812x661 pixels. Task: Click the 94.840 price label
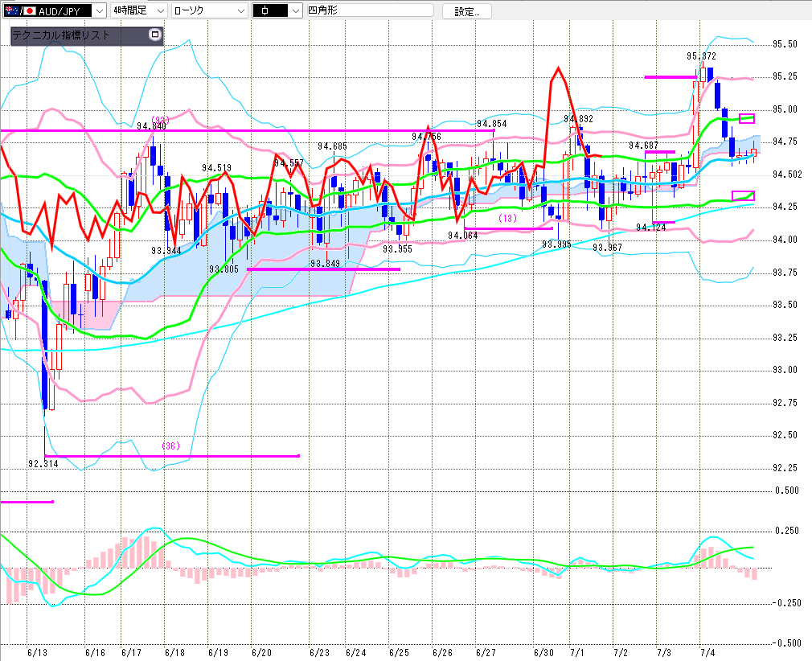[x=152, y=126]
